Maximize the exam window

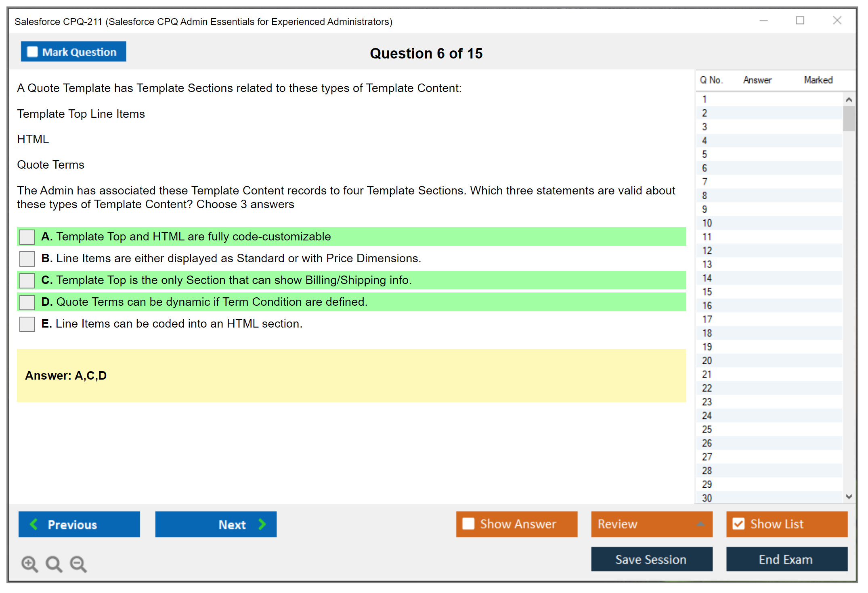click(800, 21)
